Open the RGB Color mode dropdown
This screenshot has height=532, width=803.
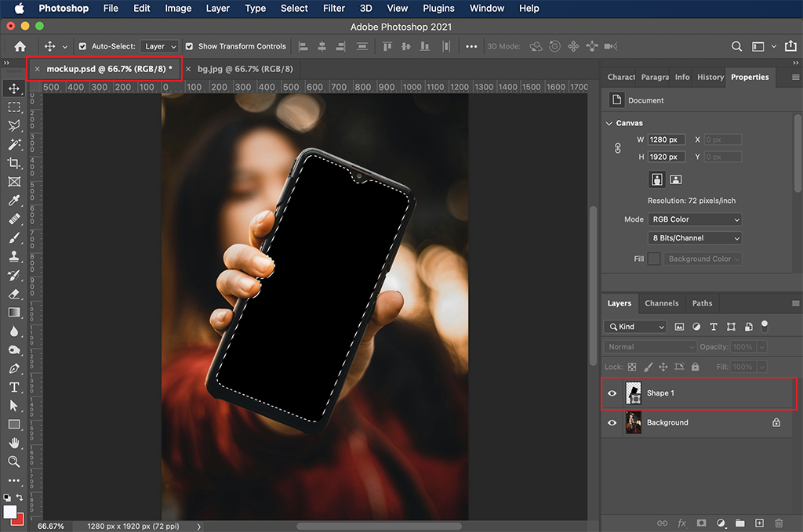tap(693, 219)
